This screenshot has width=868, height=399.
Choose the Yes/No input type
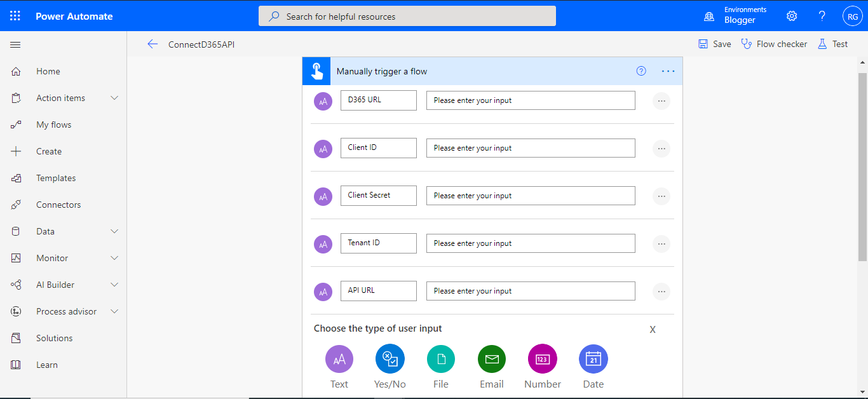coord(390,358)
